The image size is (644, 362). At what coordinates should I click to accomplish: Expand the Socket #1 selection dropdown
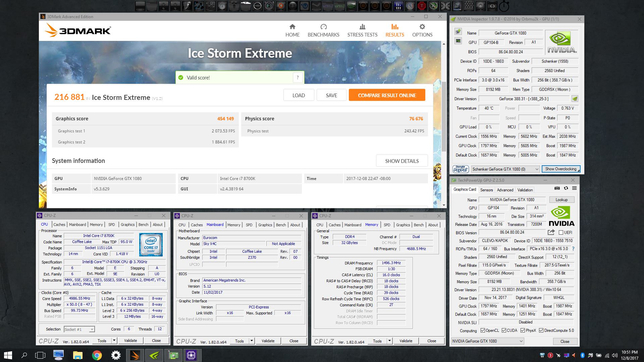[92, 329]
